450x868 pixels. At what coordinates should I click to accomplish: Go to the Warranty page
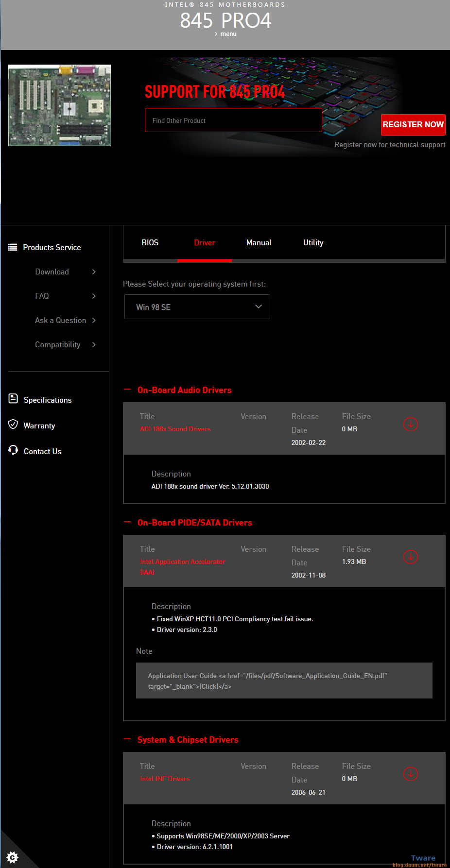click(39, 425)
